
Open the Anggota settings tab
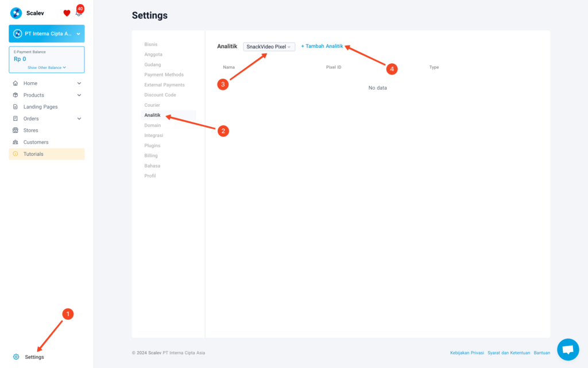(153, 55)
